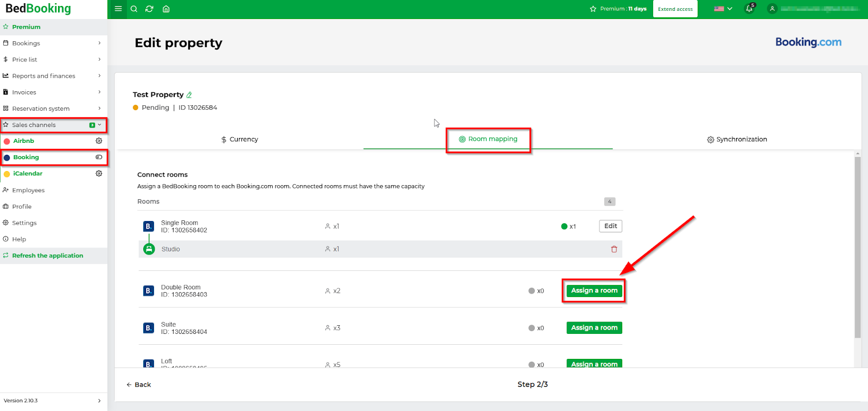The width and height of the screenshot is (868, 411).
Task: Switch to the Currency tab
Action: 239,140
